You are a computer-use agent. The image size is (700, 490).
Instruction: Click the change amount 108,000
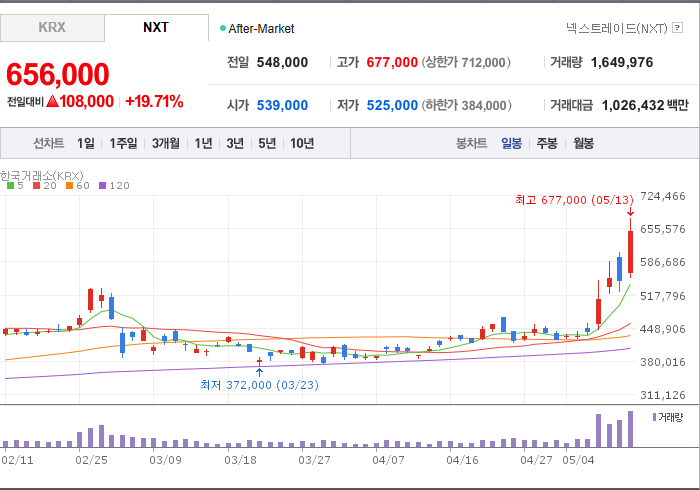(x=87, y=101)
